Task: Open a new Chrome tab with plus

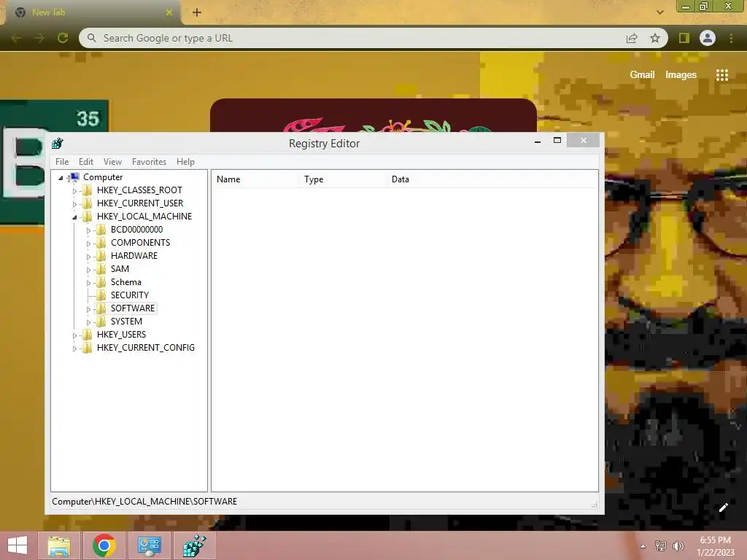Action: (x=197, y=12)
